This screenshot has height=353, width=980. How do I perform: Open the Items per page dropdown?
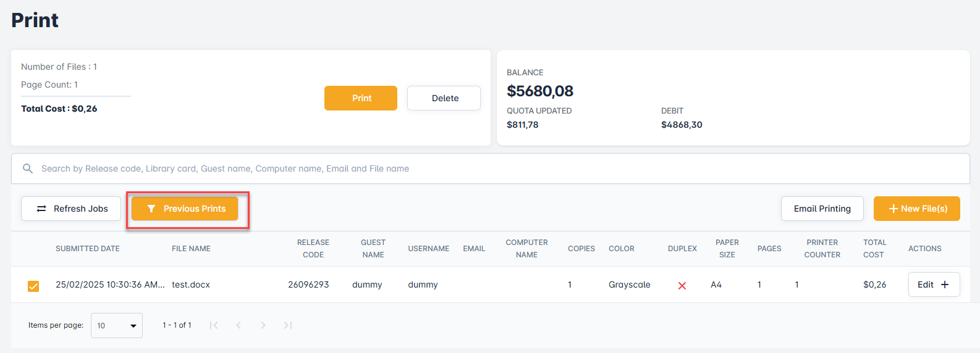click(117, 325)
